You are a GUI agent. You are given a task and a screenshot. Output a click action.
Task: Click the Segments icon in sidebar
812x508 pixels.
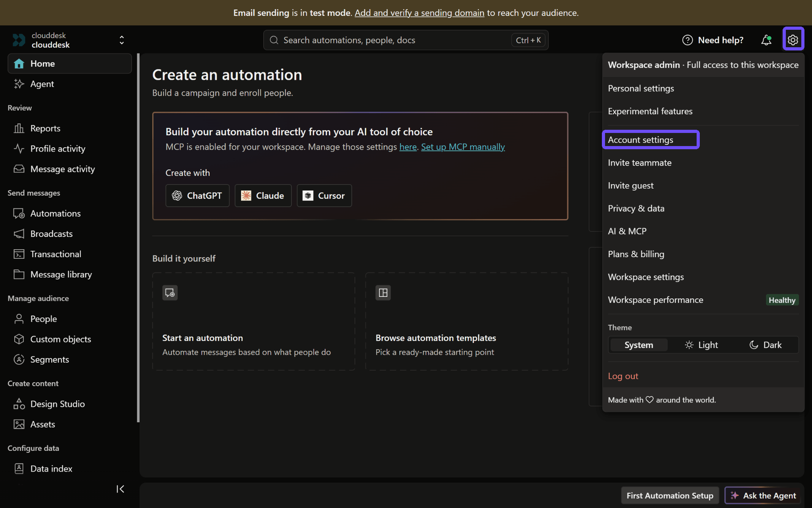click(x=19, y=359)
